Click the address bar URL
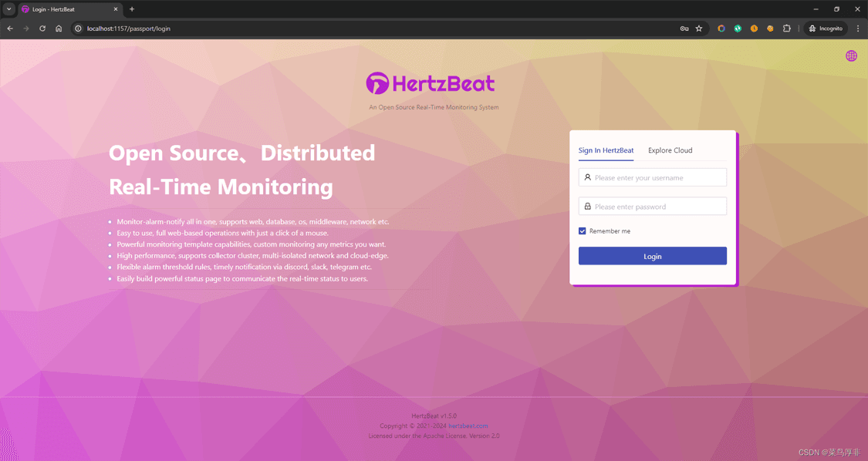 [128, 29]
